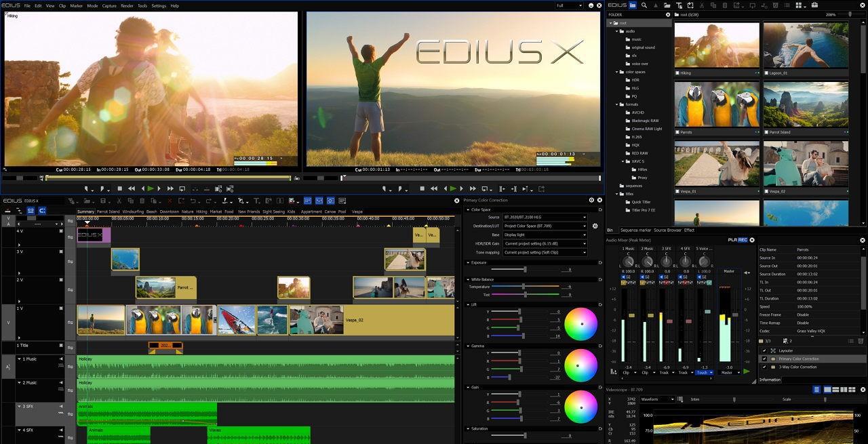This screenshot has height=444, width=868.
Task: Click the Cut icon in timeline toolbar
Action: 119,201
